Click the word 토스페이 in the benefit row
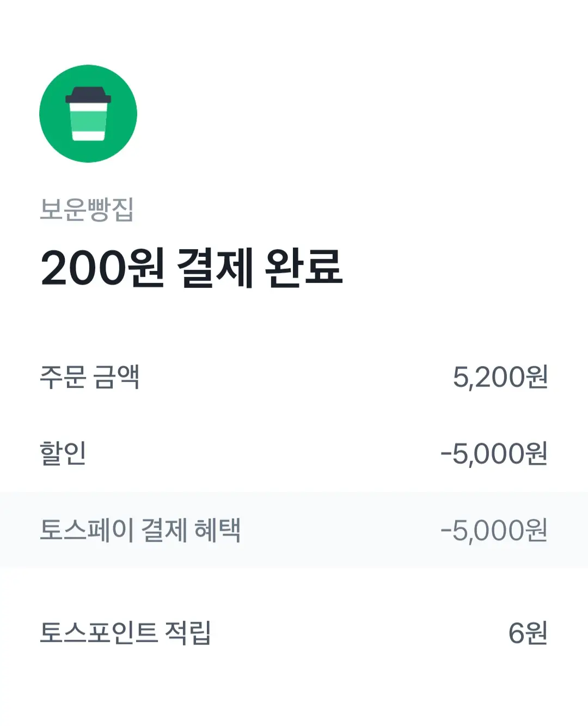This screenshot has height=726, width=588. point(87,530)
